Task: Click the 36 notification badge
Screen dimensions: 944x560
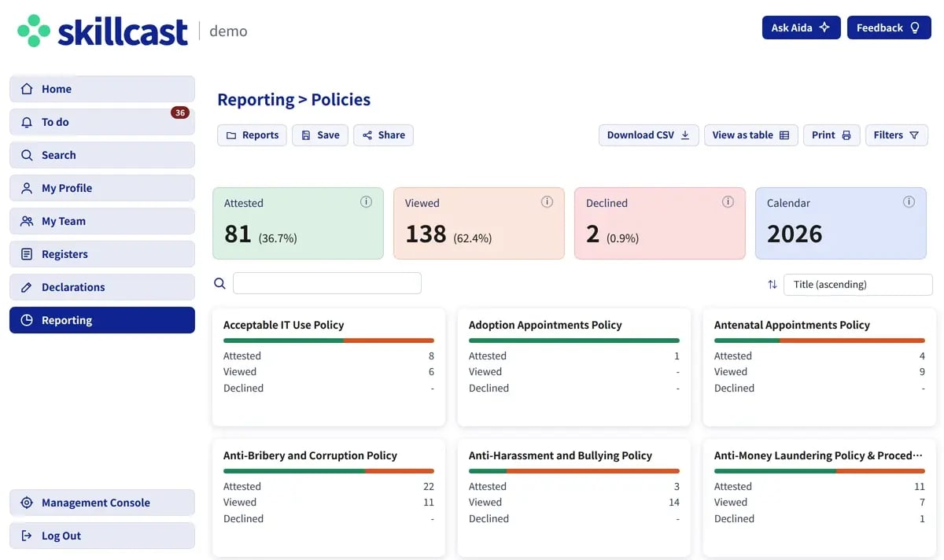Action: click(180, 112)
